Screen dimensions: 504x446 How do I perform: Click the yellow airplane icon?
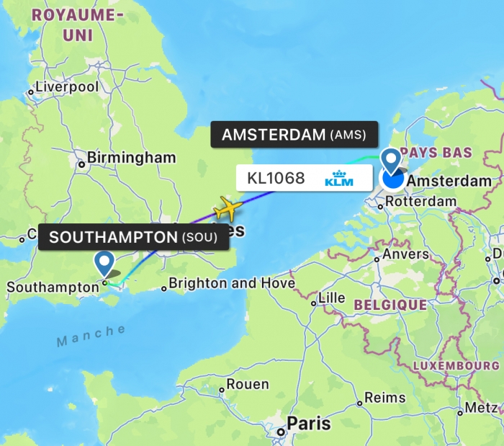228,209
